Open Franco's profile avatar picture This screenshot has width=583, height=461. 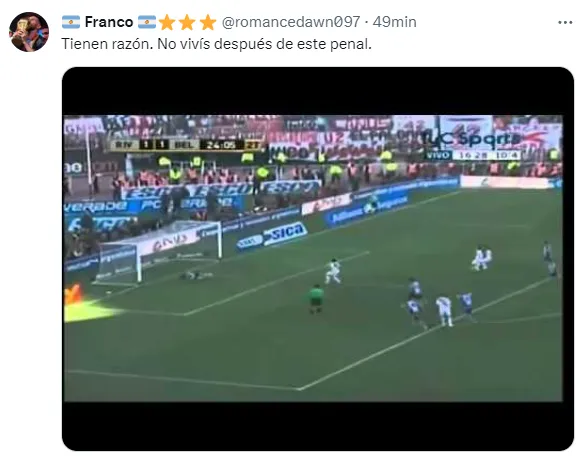29,32
